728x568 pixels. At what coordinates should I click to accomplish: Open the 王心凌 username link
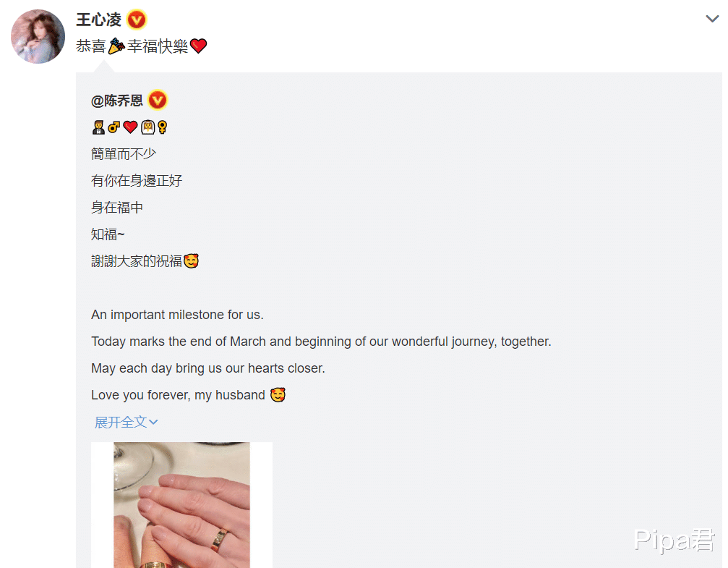(x=98, y=20)
